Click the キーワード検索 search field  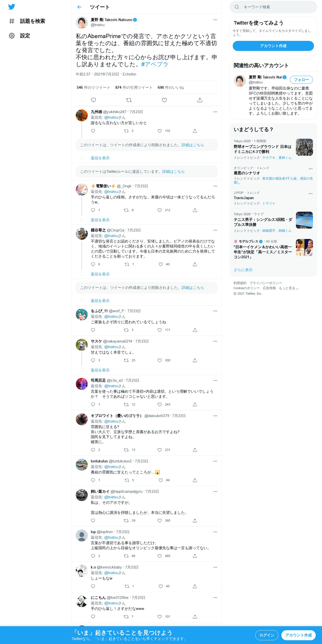[273, 7]
